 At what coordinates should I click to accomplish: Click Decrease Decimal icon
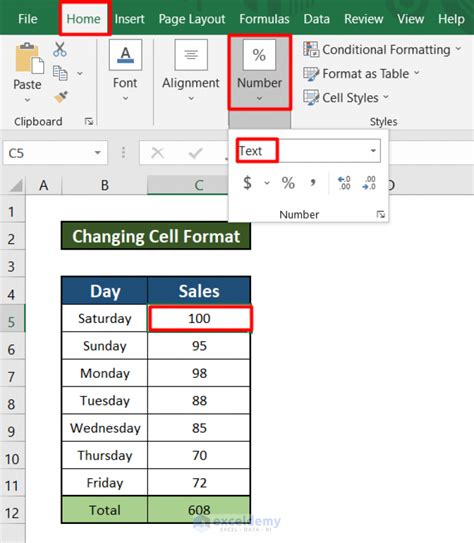pyautogui.click(x=369, y=183)
